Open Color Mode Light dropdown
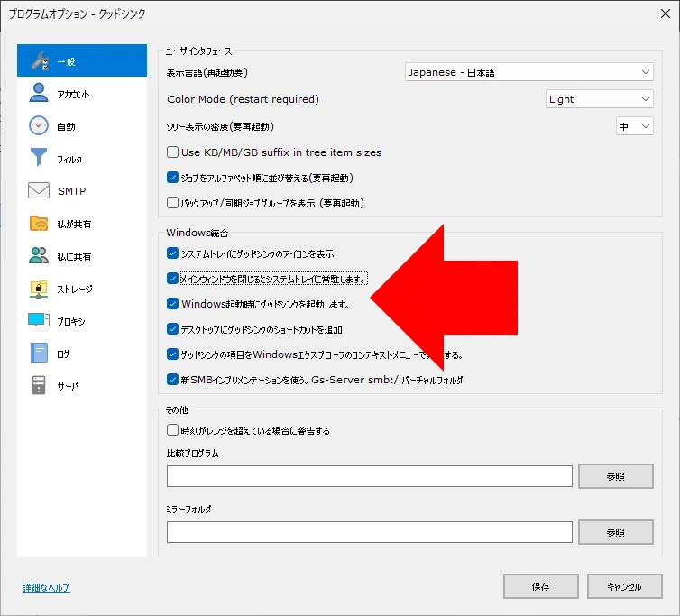The width and height of the screenshot is (680, 616). coord(600,99)
